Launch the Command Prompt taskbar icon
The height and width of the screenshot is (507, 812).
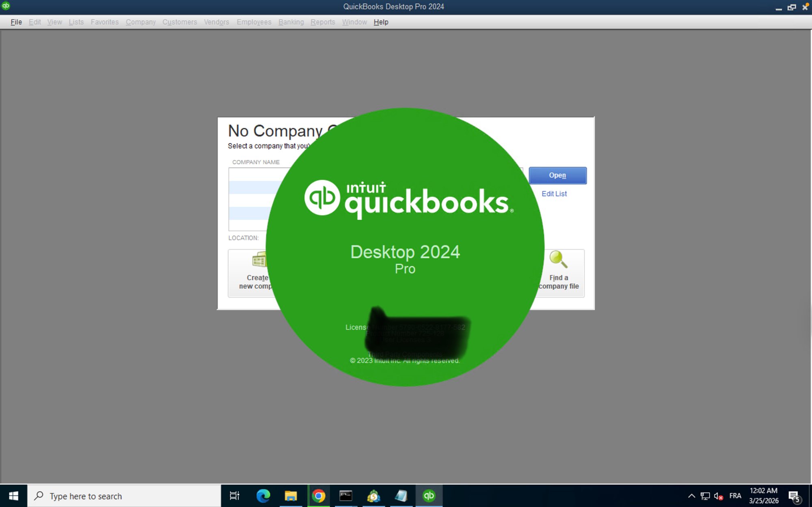pyautogui.click(x=346, y=496)
